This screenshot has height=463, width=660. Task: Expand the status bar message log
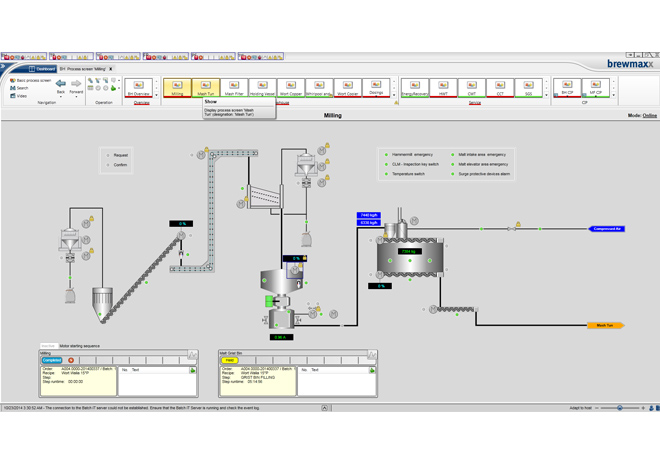click(325, 408)
